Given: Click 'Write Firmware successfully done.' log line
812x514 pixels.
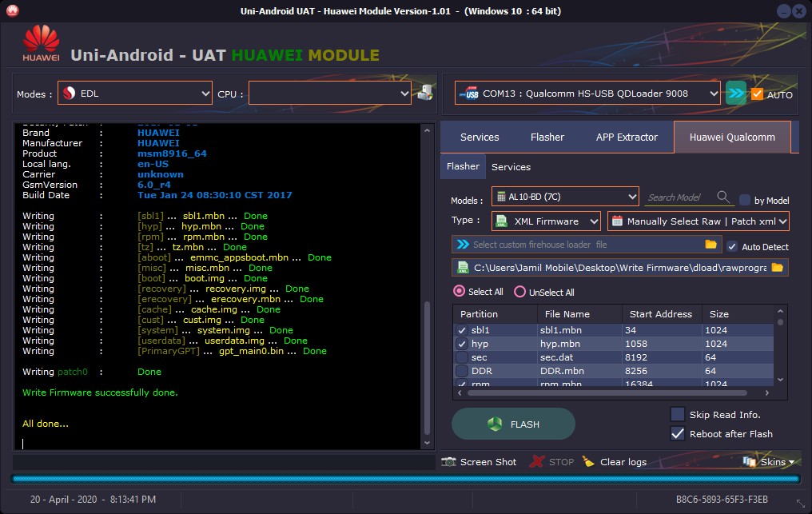Looking at the screenshot, I should [x=100, y=392].
